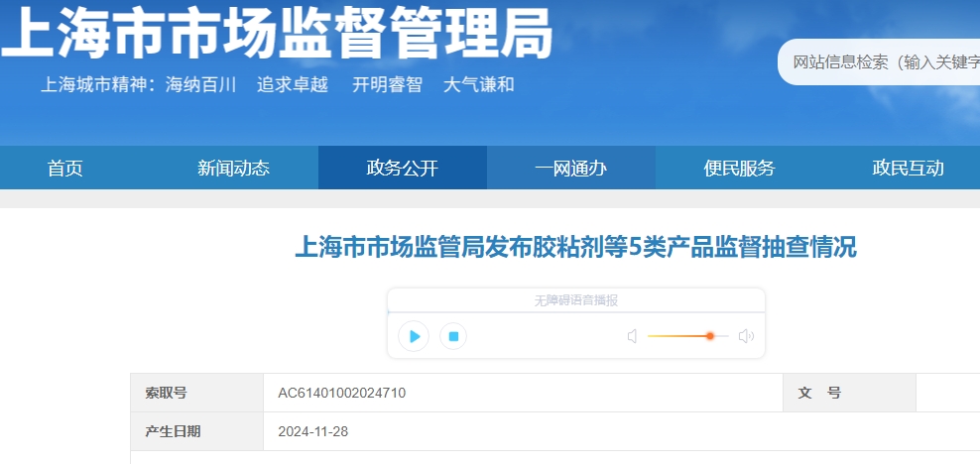The image size is (980, 464).
Task: Open the 新闻动态 navigation item
Action: pos(234,168)
